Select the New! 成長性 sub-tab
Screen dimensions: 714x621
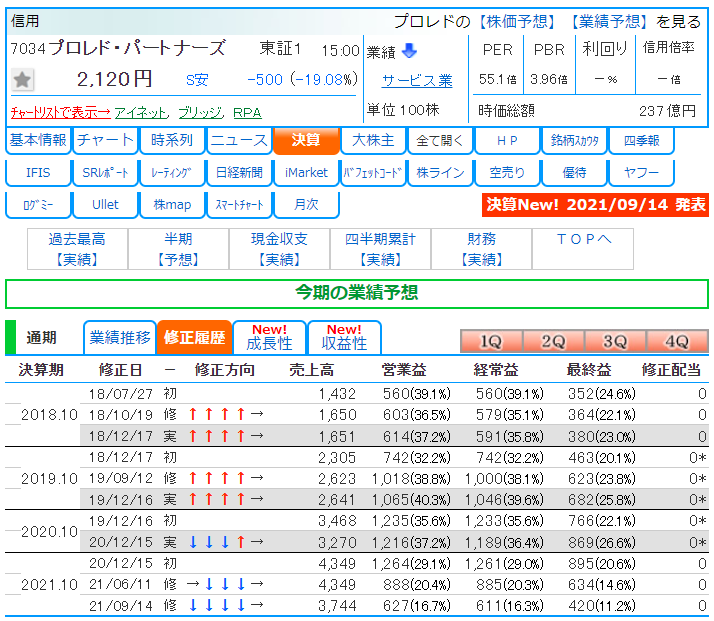pyautogui.click(x=270, y=338)
